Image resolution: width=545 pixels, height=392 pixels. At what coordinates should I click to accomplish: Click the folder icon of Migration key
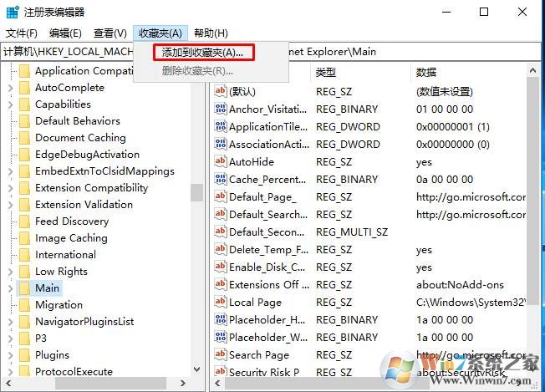click(x=25, y=305)
